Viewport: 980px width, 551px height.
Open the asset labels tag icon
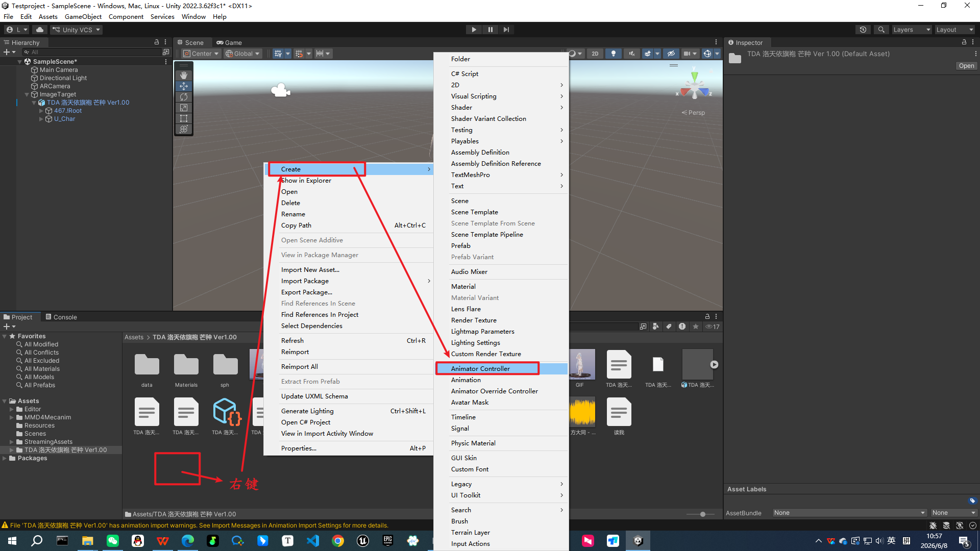(x=972, y=501)
